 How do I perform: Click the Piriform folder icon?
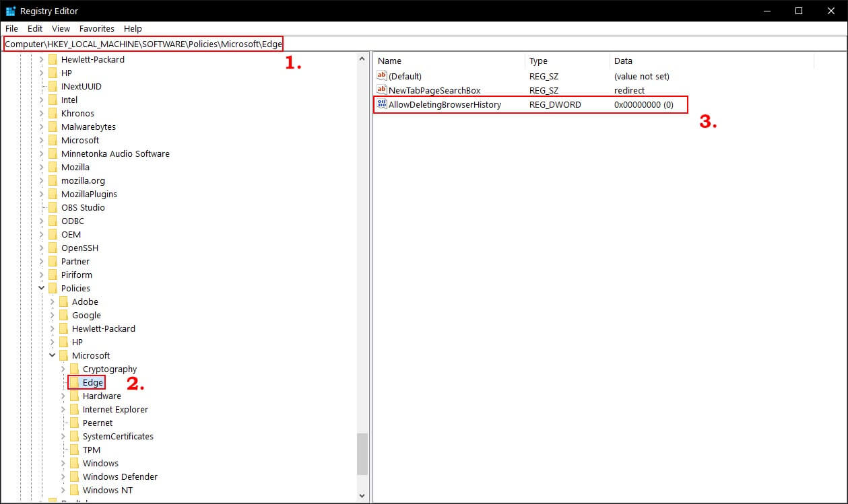[x=53, y=275]
